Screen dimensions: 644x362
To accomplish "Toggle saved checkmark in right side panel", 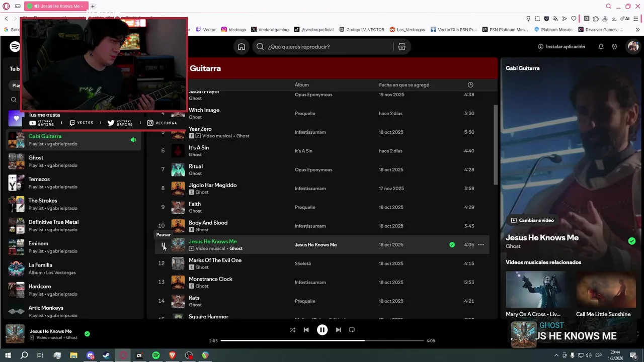I will click(x=632, y=241).
